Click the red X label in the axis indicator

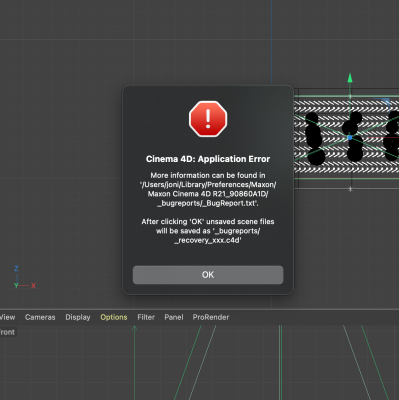(x=33, y=286)
